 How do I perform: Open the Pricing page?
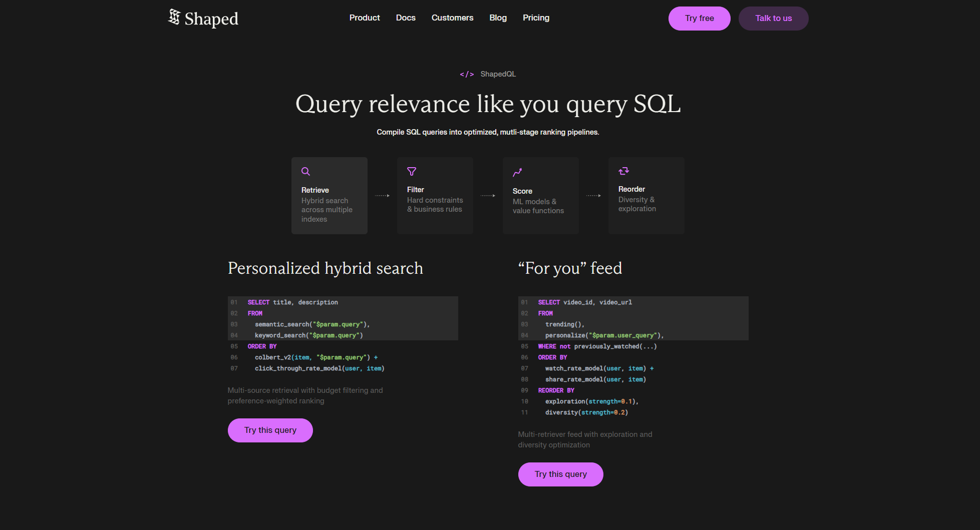coord(536,18)
